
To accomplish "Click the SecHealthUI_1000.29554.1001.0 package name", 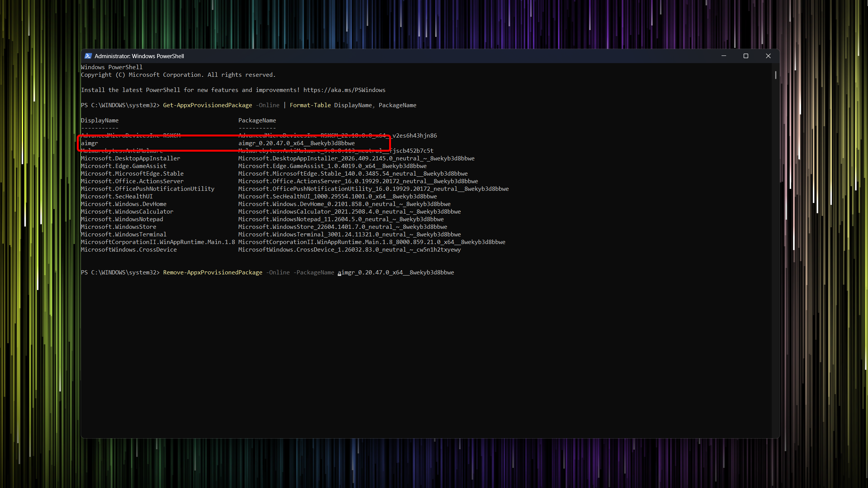I will pyautogui.click(x=338, y=196).
